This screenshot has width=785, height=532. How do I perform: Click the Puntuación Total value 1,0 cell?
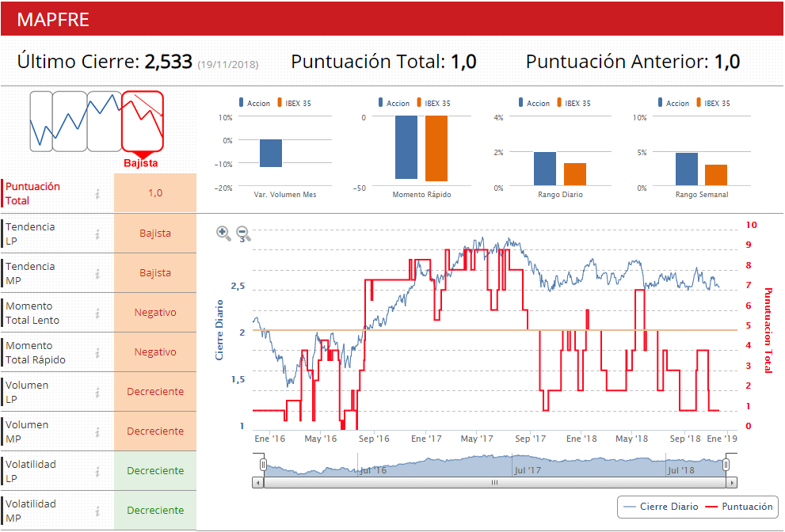tap(155, 193)
